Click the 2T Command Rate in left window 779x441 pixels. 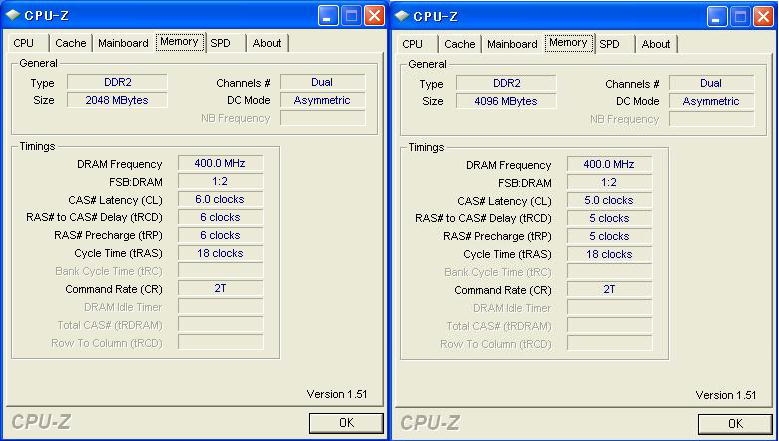(x=221, y=289)
